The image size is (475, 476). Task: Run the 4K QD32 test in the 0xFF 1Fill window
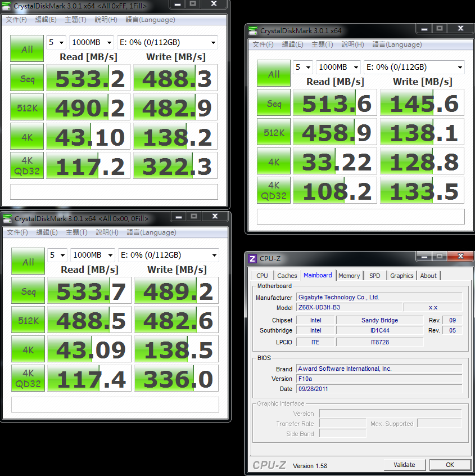[27, 165]
